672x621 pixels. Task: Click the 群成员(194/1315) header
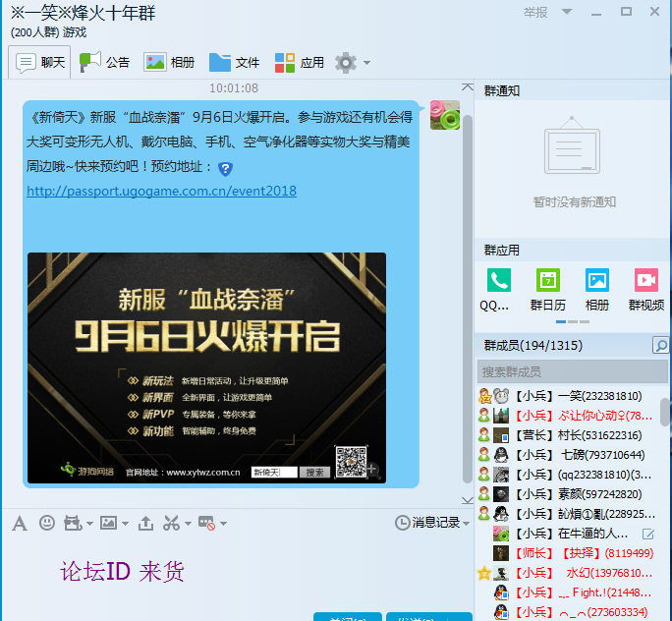(533, 346)
